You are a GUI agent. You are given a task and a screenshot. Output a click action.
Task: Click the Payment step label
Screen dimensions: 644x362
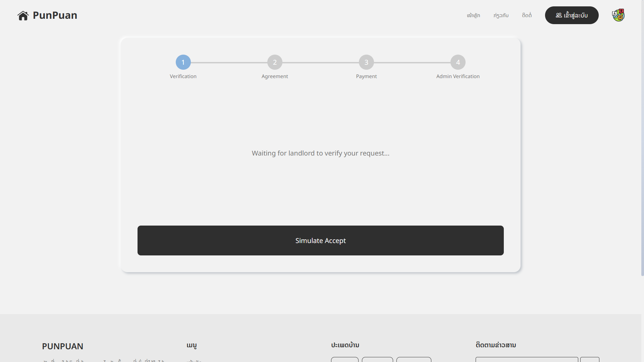click(366, 76)
